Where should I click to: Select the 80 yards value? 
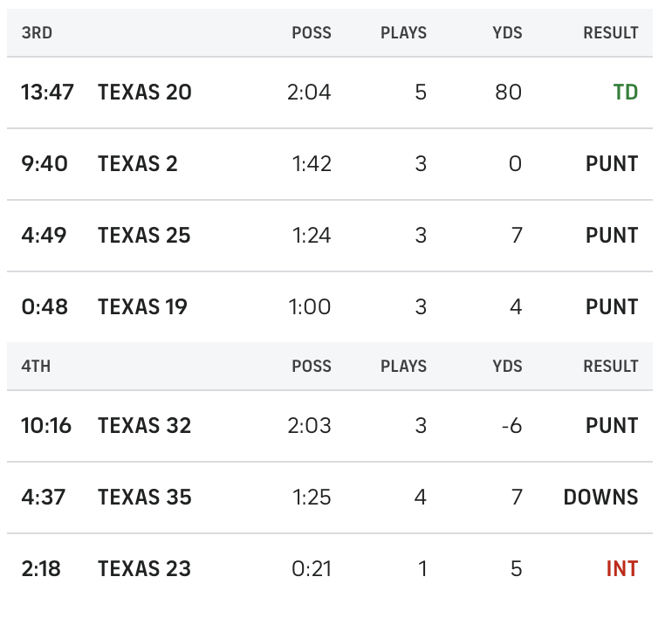508,93
